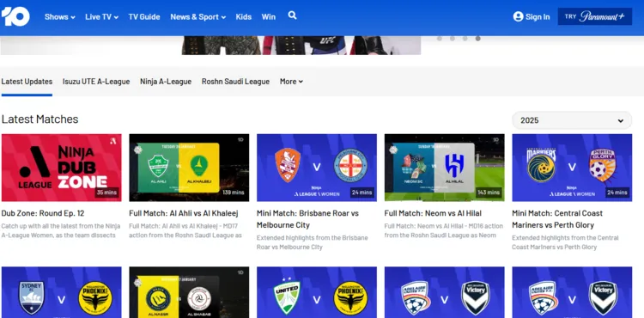
Task: Switch to Isuzu UTE A-League tab
Action: click(96, 82)
